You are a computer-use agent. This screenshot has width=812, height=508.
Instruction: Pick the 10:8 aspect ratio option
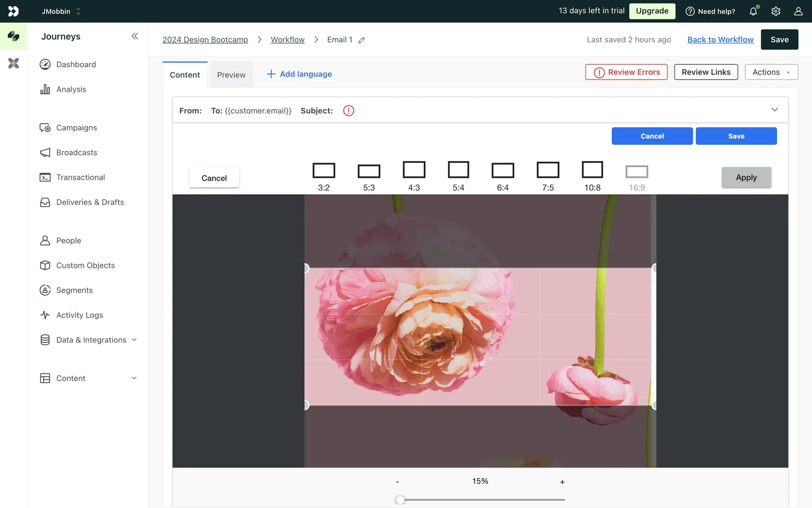(592, 170)
